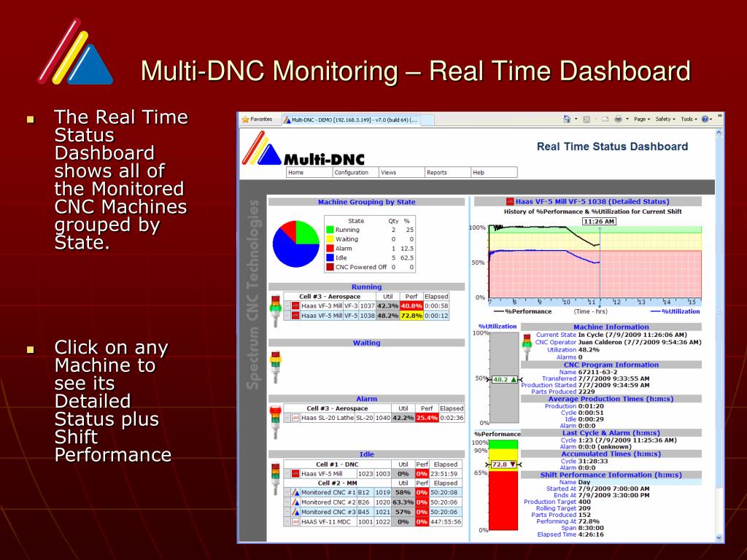Image resolution: width=747 pixels, height=560 pixels.
Task: Open the Help menu
Action: [x=494, y=172]
